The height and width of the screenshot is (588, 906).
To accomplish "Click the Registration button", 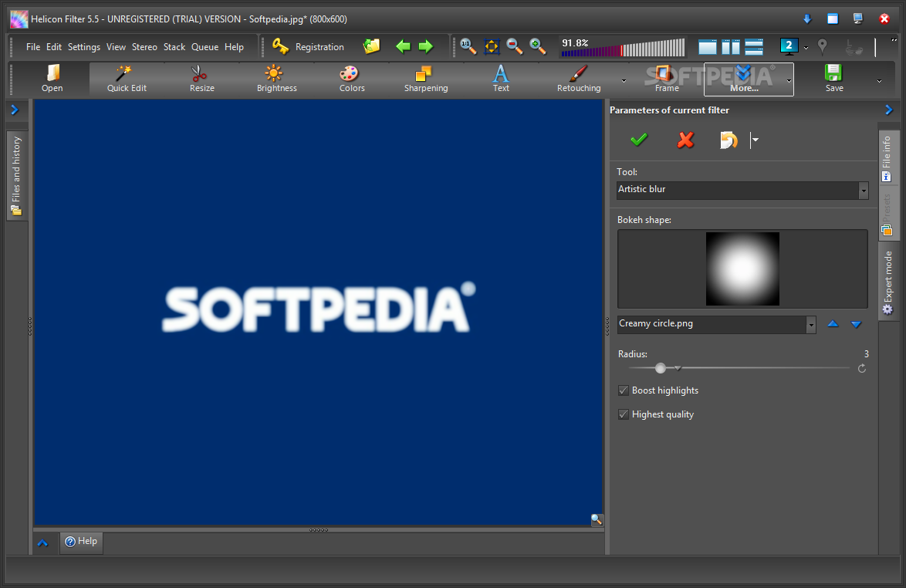I will [x=309, y=47].
